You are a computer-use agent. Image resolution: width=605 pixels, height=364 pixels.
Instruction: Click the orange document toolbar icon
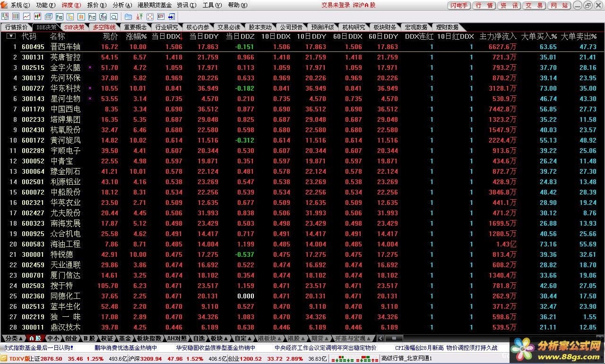click(x=81, y=17)
